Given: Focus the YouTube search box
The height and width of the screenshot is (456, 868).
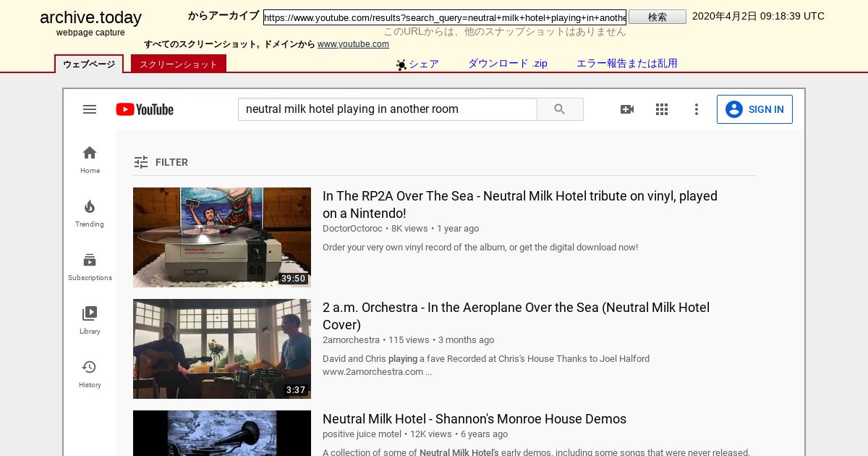Looking at the screenshot, I should coord(388,109).
